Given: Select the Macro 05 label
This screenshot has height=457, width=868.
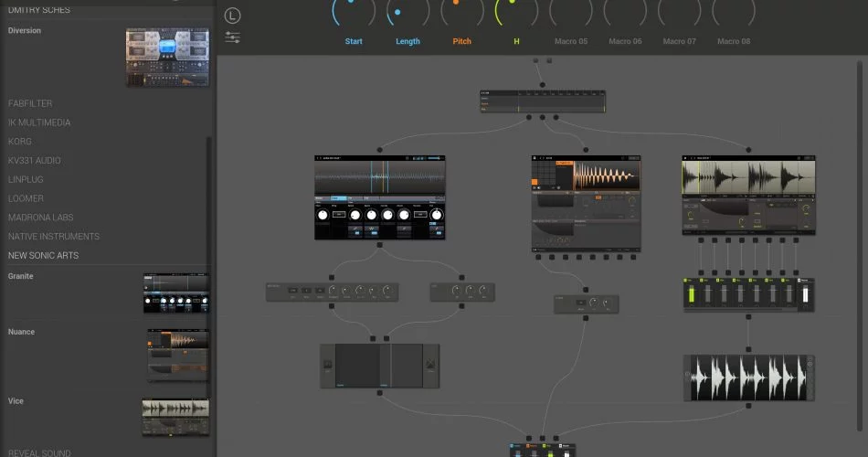Looking at the screenshot, I should pyautogui.click(x=571, y=41).
